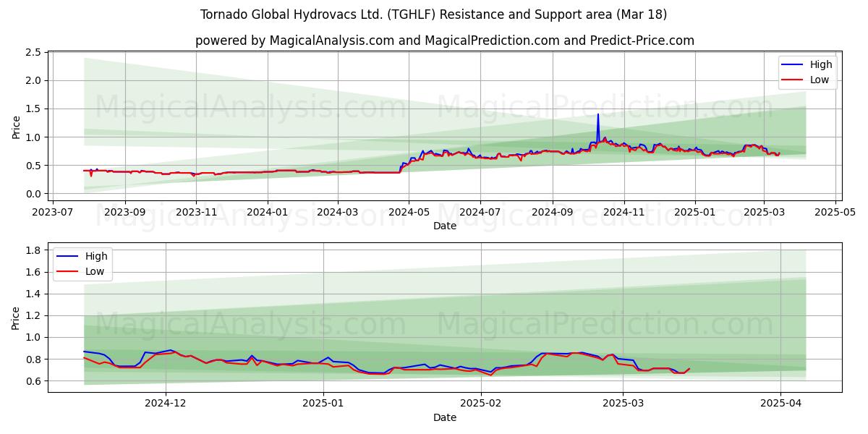
Task: Click 'Low' in the bottom chart legend
Action: (95, 271)
